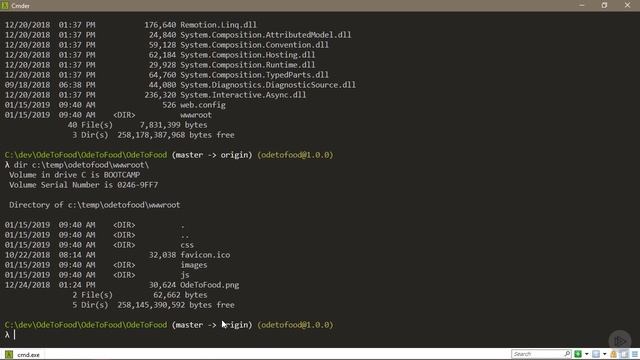Click 'Directory of c:\temp\odetofood\wwwroot' line
This screenshot has width=640, height=360.
(x=95, y=205)
